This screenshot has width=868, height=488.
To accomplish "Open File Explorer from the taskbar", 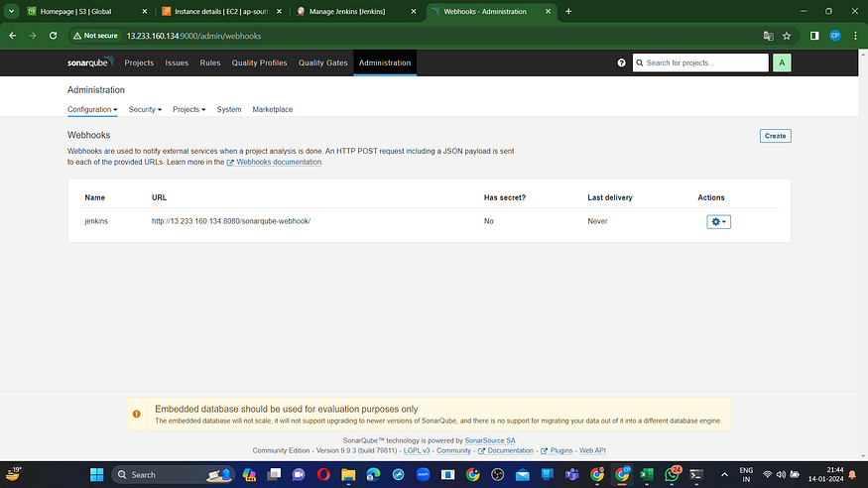I will click(348, 475).
